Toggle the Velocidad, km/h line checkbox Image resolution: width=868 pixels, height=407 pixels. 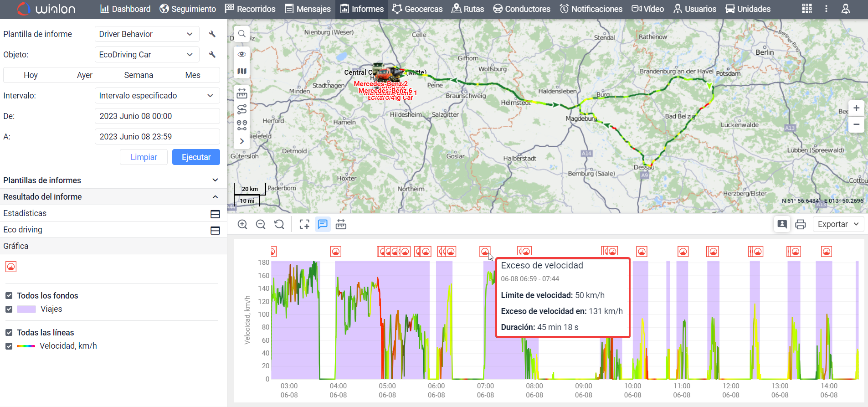pos(9,346)
